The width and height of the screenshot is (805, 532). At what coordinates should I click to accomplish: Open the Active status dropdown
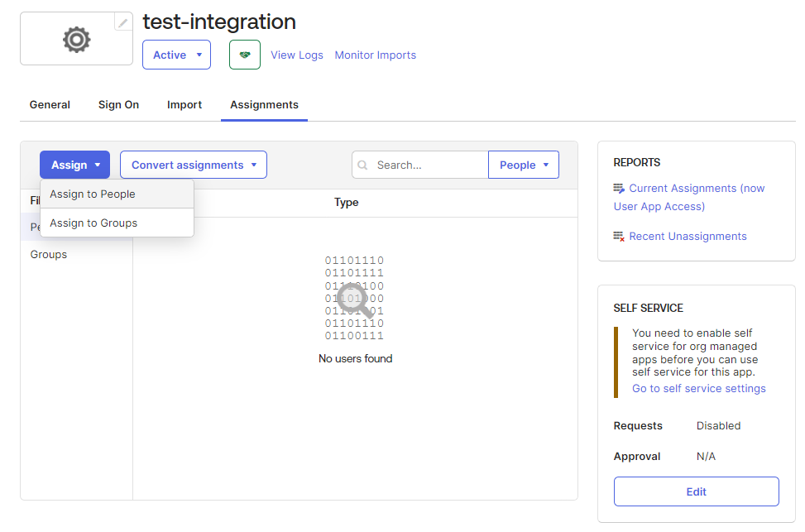click(x=176, y=55)
